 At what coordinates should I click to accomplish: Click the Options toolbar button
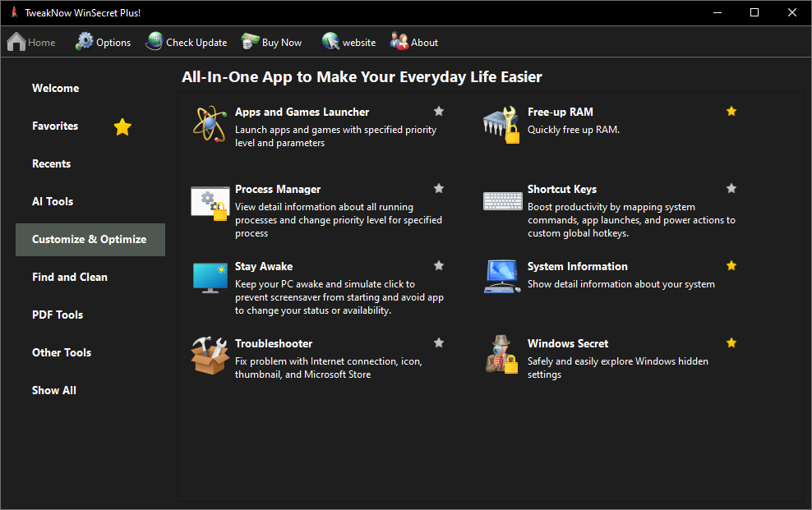pos(104,42)
